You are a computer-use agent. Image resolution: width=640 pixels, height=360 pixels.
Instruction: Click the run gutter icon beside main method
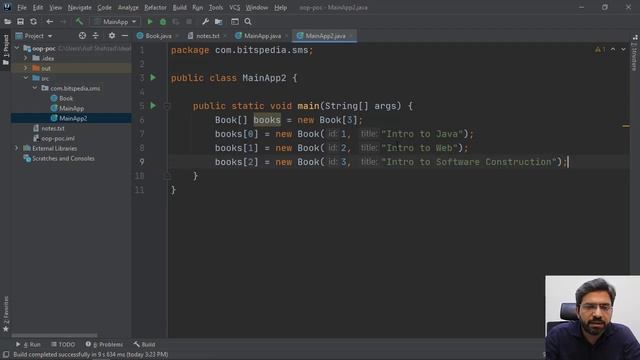153,106
